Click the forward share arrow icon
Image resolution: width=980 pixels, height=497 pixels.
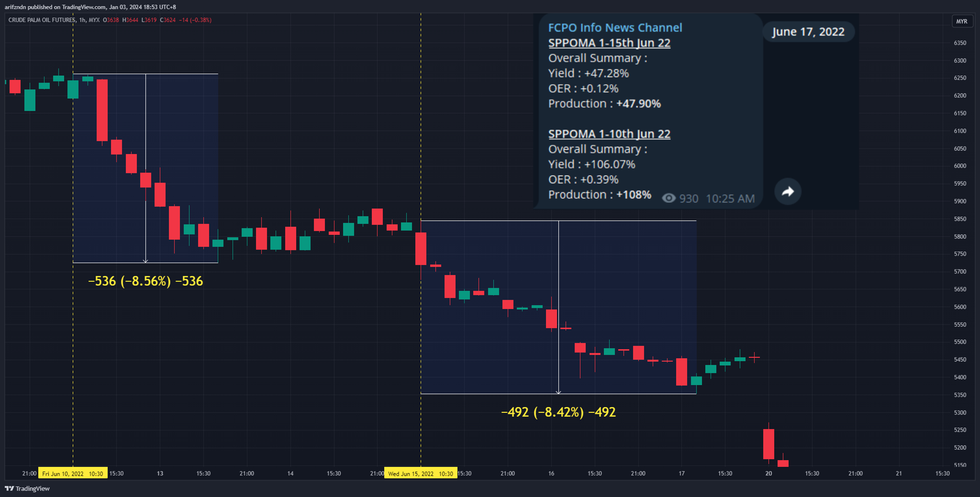787,191
